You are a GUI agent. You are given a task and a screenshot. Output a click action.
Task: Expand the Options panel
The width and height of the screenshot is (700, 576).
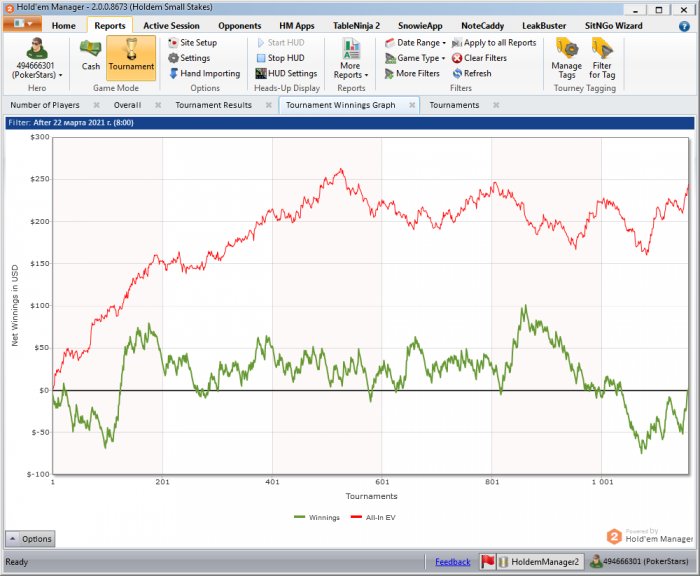pos(30,539)
